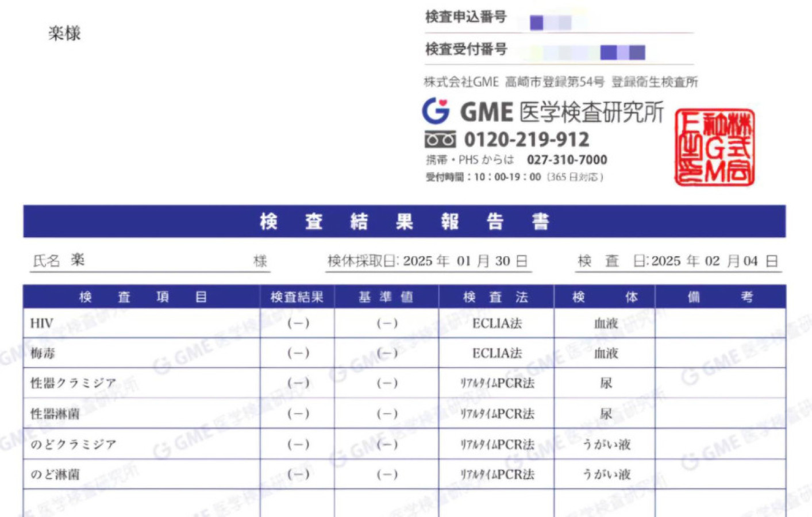
Task: Click the 基準値 column header
Action: click(386, 297)
